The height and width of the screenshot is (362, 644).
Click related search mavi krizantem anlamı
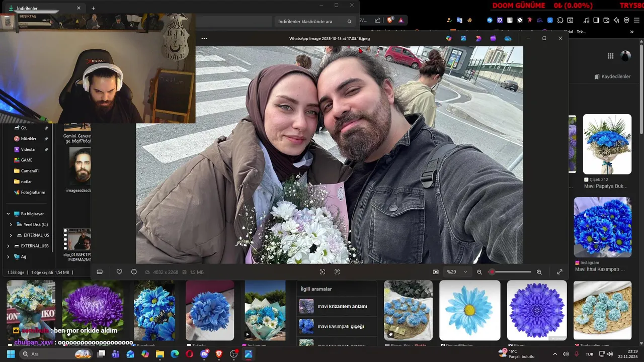(x=337, y=306)
